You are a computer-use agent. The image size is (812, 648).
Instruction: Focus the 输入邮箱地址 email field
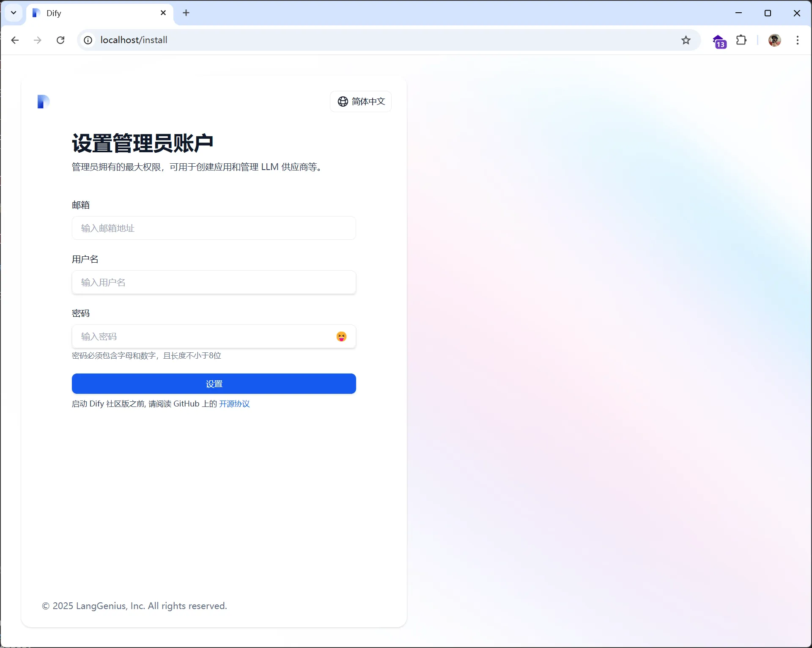[x=214, y=228]
